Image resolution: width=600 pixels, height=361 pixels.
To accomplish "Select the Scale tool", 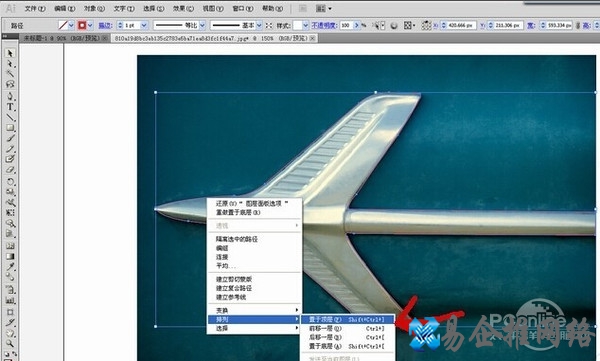I will (x=10, y=192).
